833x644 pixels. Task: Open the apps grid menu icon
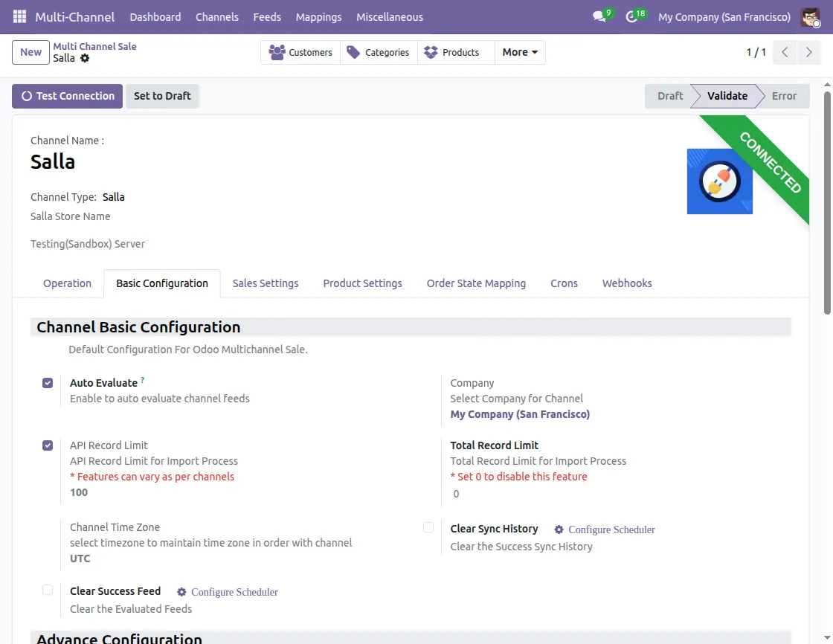[19, 16]
